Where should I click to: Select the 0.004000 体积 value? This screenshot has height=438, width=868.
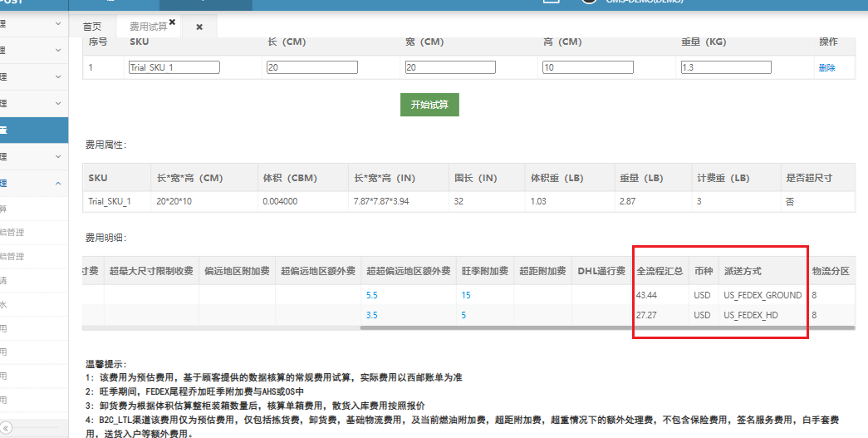pyautogui.click(x=280, y=202)
